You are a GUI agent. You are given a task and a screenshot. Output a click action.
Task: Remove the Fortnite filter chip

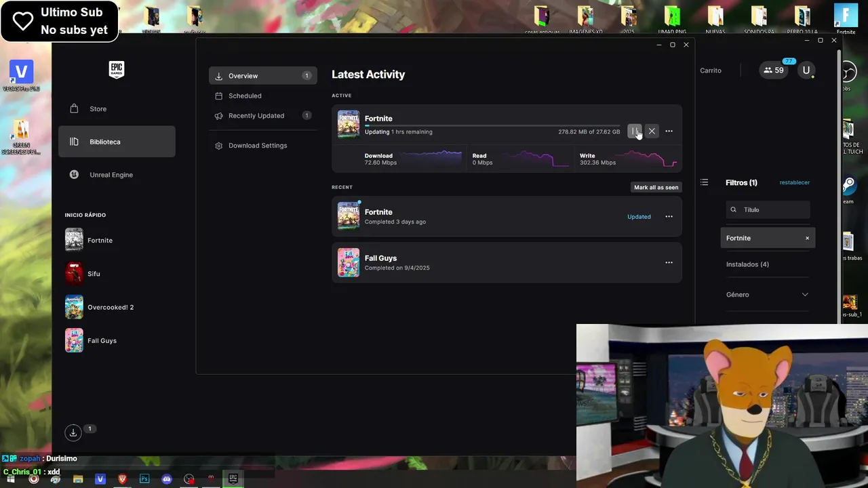tap(807, 239)
